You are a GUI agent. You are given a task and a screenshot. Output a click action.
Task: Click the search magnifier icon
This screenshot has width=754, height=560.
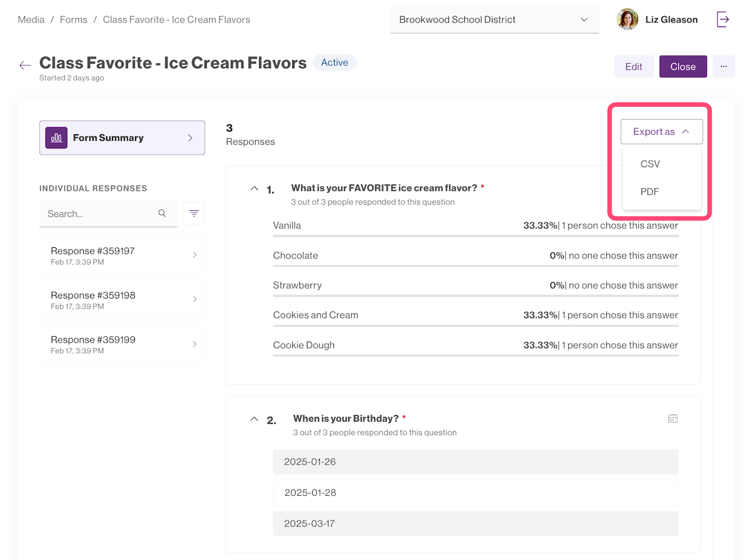pos(162,213)
